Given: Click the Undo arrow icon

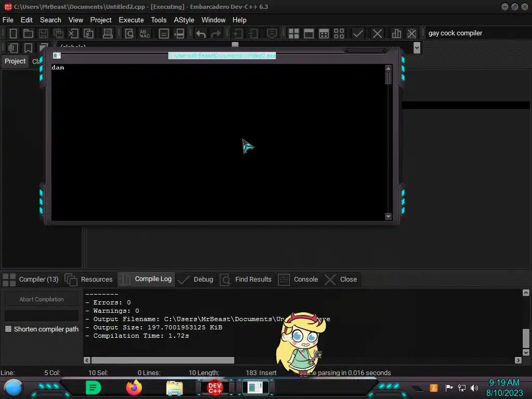Looking at the screenshot, I should 201,34.
